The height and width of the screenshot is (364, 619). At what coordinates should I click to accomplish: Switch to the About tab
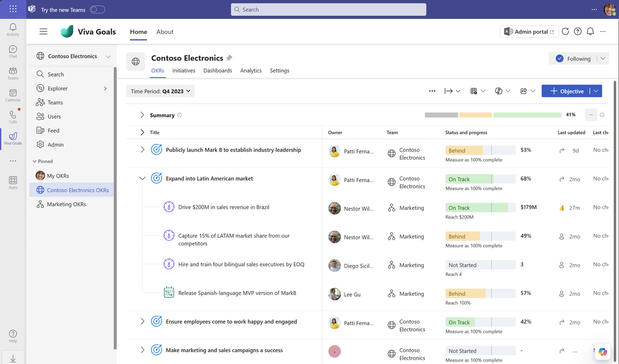165,32
